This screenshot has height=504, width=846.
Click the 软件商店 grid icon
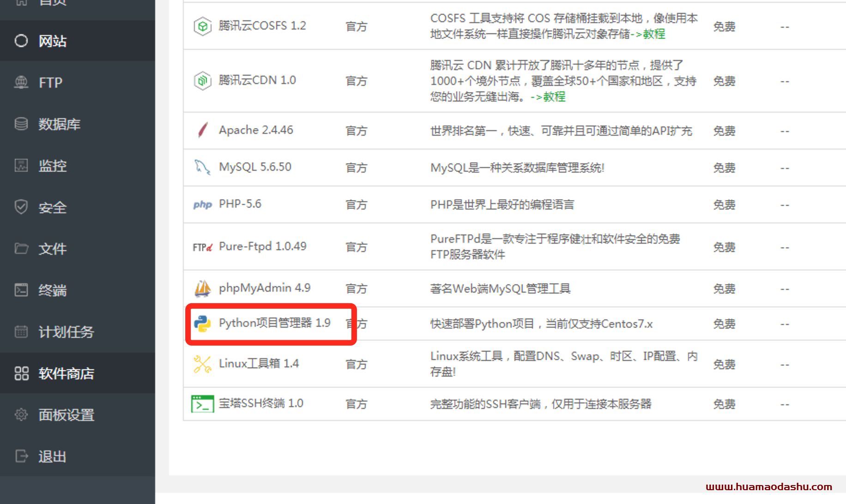pyautogui.click(x=21, y=373)
